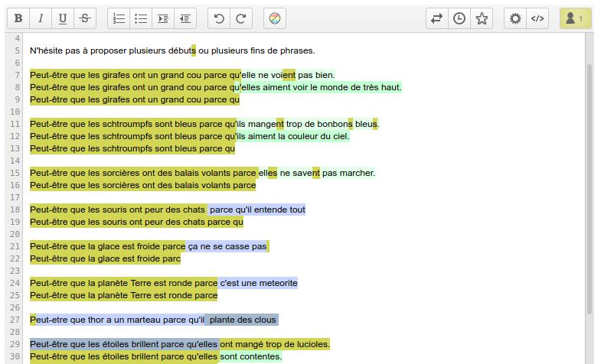Viewport: 601px width, 364px height.
Task: Show the connected users list
Action: (574, 18)
